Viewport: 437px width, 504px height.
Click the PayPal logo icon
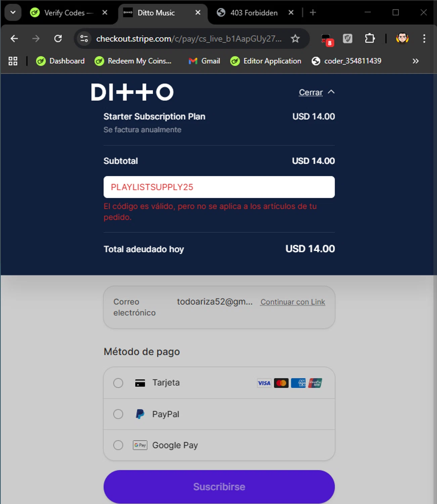(x=140, y=414)
